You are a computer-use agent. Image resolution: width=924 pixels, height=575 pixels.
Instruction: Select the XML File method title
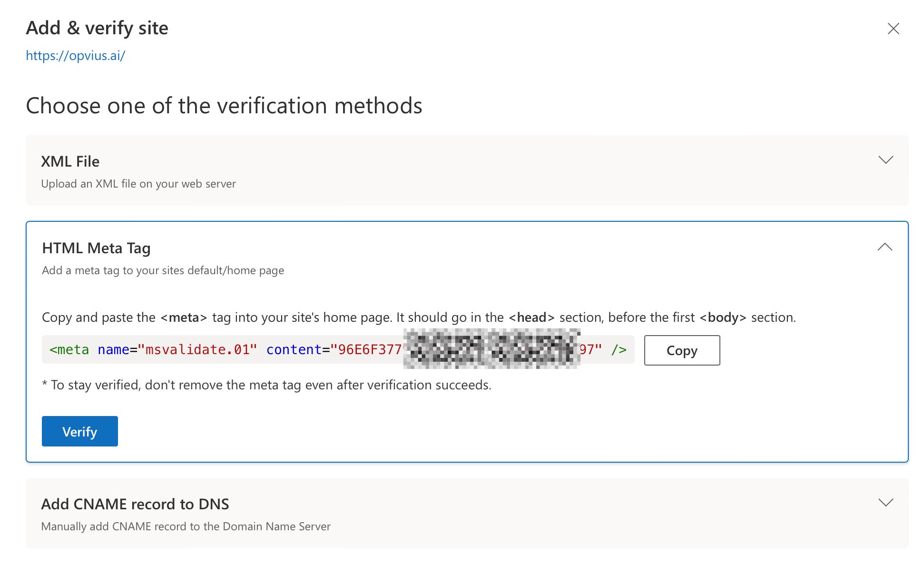70,161
